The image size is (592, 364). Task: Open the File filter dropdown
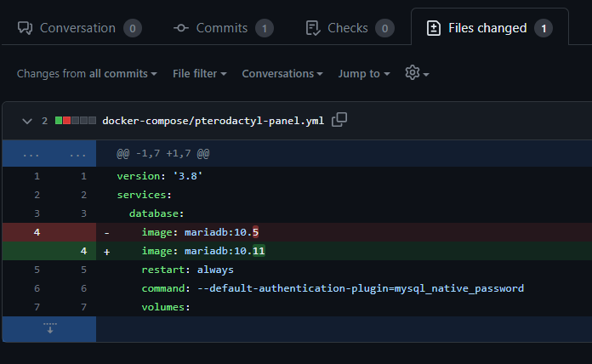(199, 74)
